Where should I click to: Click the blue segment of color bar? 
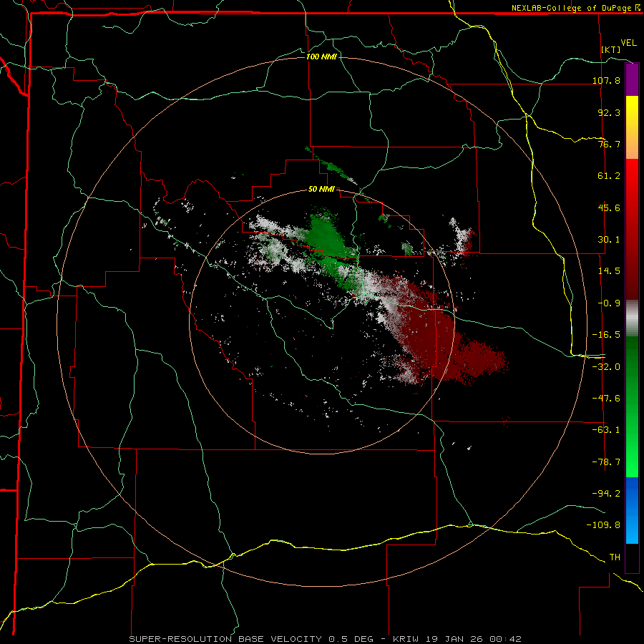632,510
